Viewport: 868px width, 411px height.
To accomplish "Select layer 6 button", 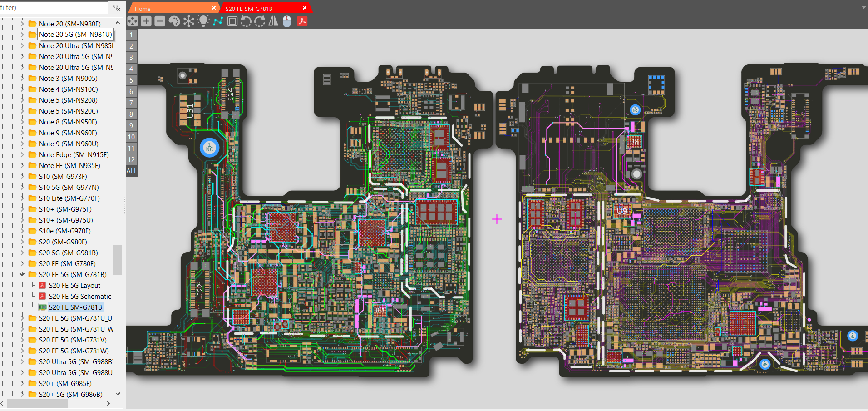I will 132,92.
